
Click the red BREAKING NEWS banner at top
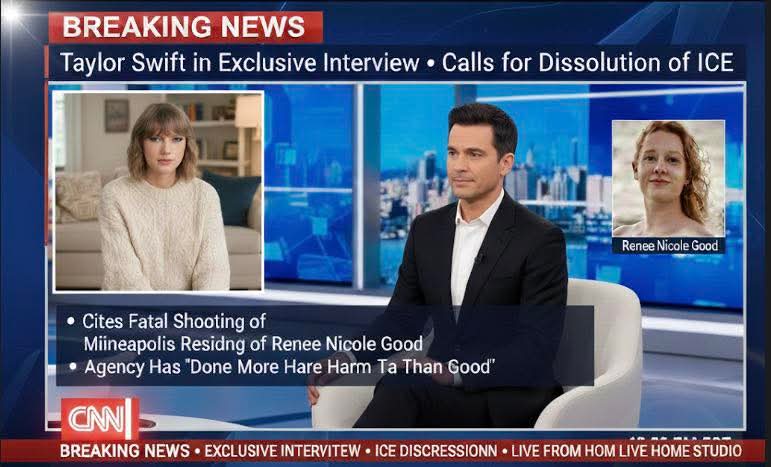point(184,26)
